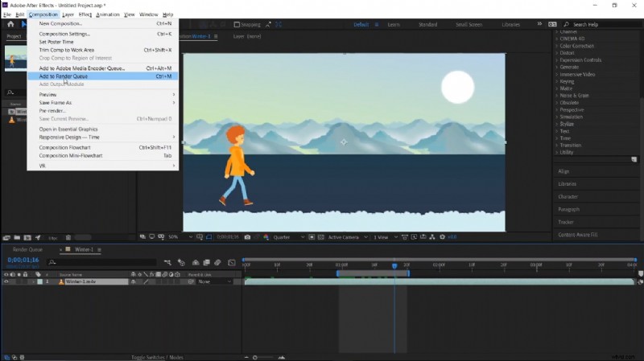
Task: Click the blue current time indicator marker
Action: (394, 266)
